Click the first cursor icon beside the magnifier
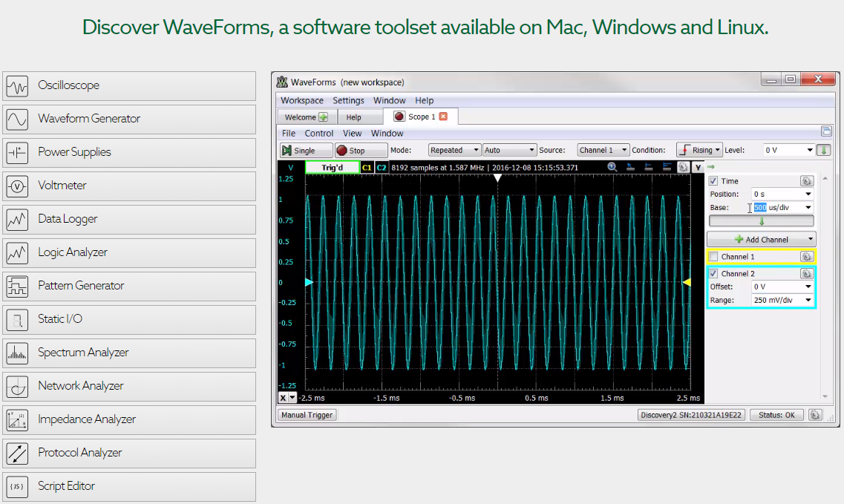 pos(630,167)
